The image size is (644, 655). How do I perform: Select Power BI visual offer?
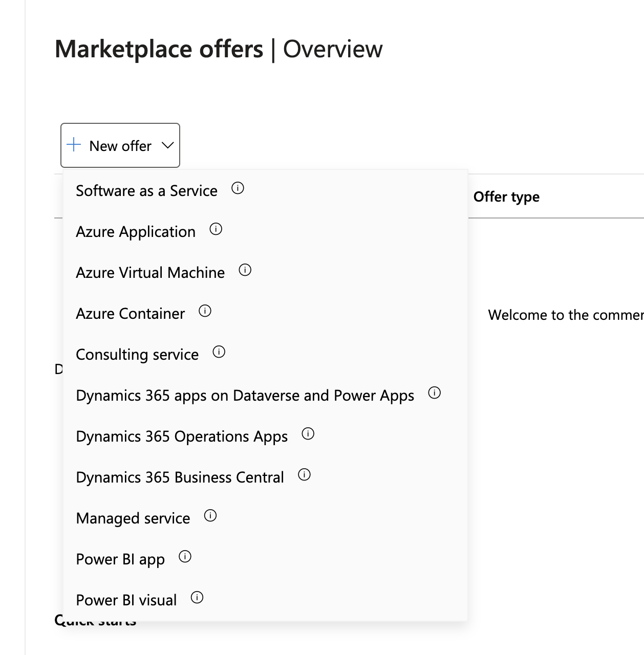(126, 600)
